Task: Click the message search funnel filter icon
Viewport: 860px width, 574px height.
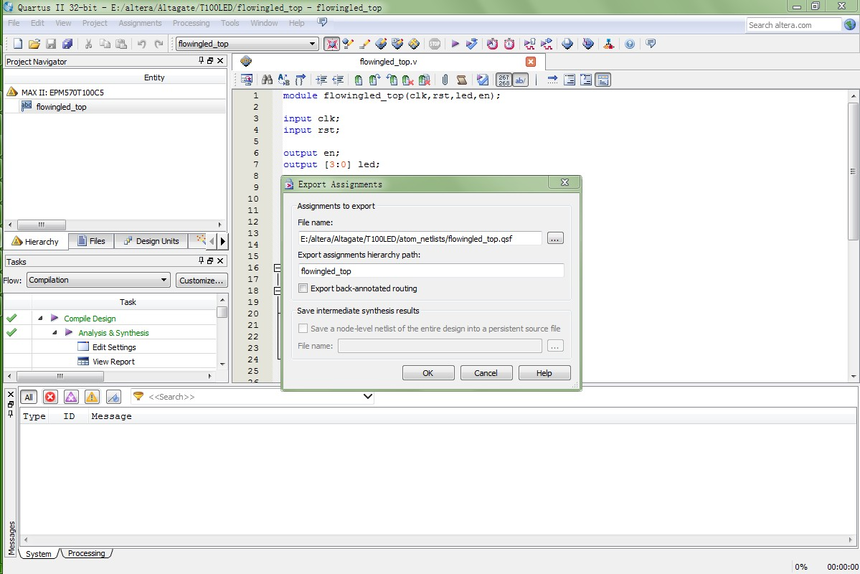Action: [x=138, y=396]
